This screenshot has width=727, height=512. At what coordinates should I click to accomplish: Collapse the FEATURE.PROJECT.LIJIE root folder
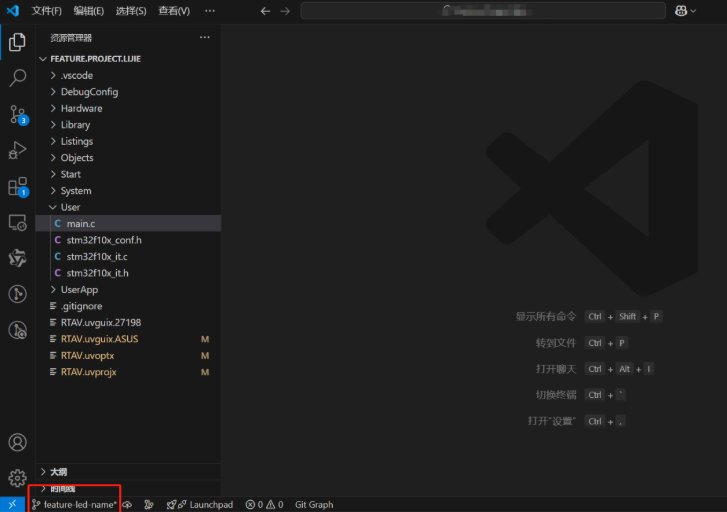128,59
